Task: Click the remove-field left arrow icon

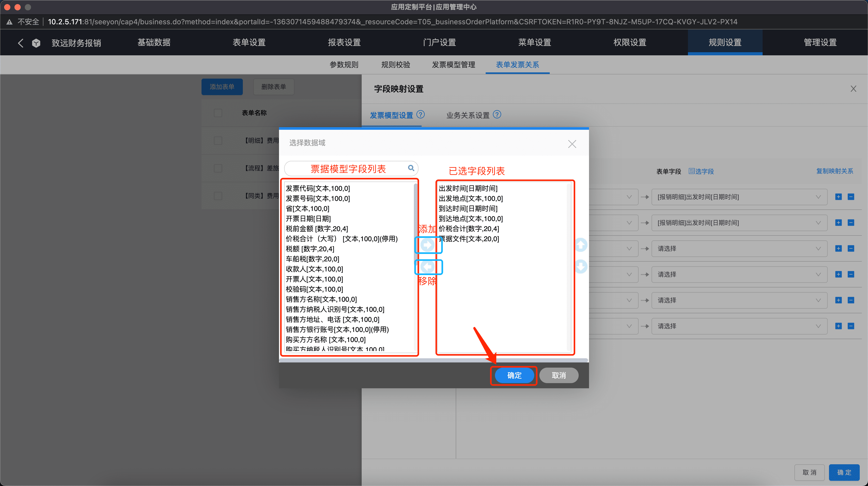Action: pos(428,267)
